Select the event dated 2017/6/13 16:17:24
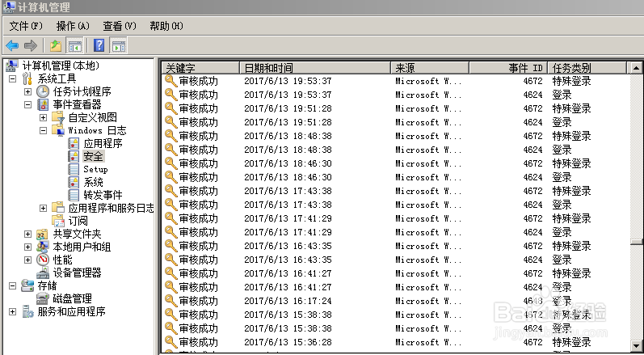This screenshot has width=644, height=355. [x=397, y=301]
